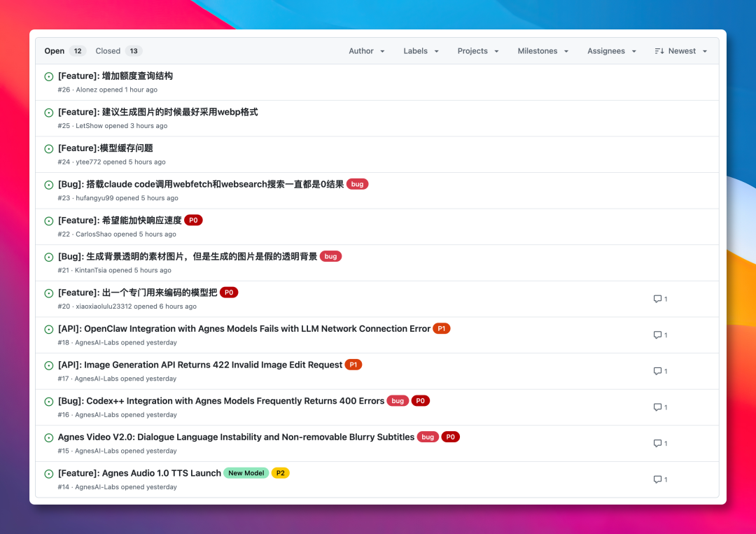The image size is (756, 534).
Task: Open the Projects filter dropdown
Action: 478,51
